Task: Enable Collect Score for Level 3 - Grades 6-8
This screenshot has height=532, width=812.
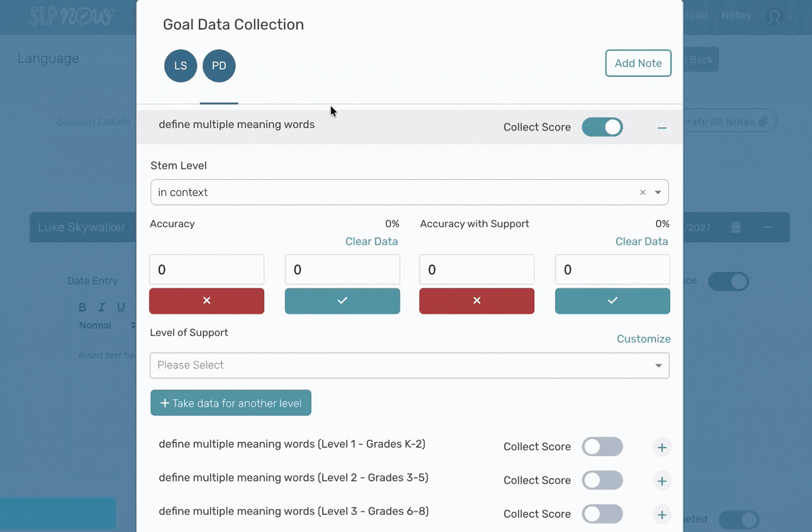Action: 602,514
